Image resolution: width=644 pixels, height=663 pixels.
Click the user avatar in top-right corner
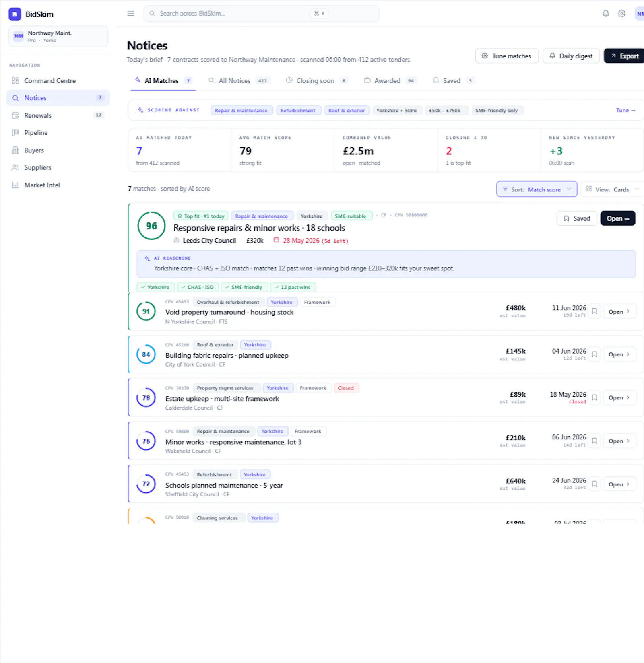tap(640, 14)
